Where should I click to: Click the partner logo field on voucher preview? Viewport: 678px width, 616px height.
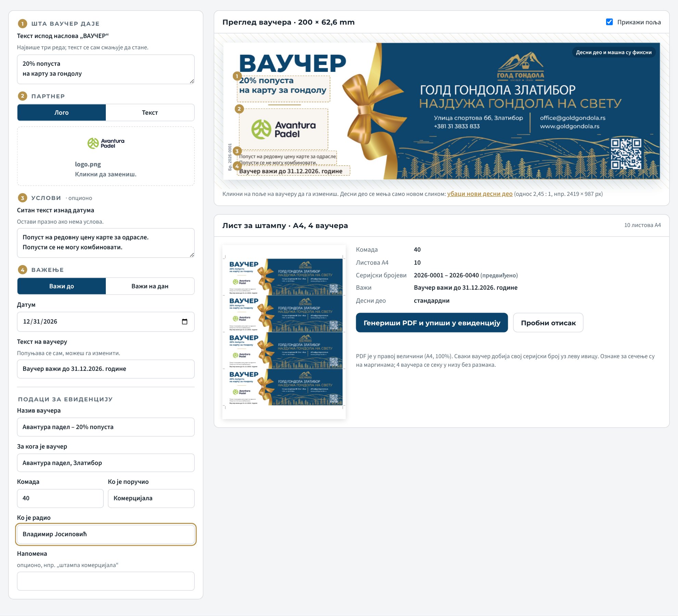point(284,129)
